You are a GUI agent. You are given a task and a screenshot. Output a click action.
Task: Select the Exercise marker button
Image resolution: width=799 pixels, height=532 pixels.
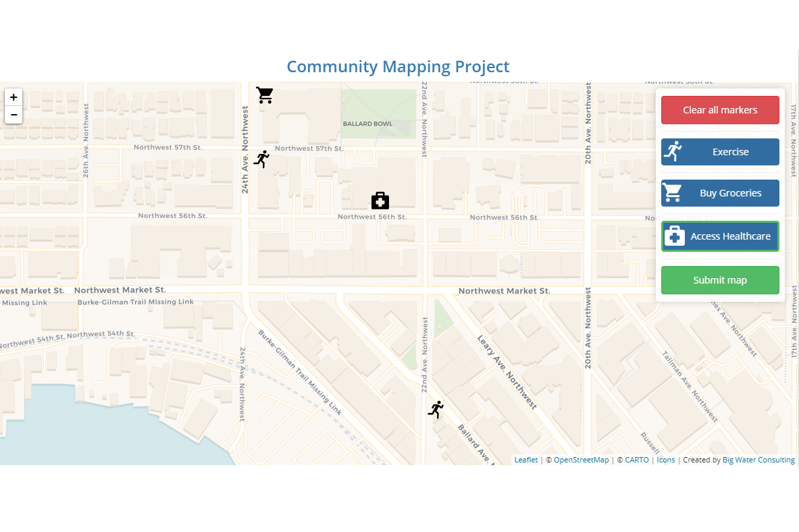click(720, 152)
